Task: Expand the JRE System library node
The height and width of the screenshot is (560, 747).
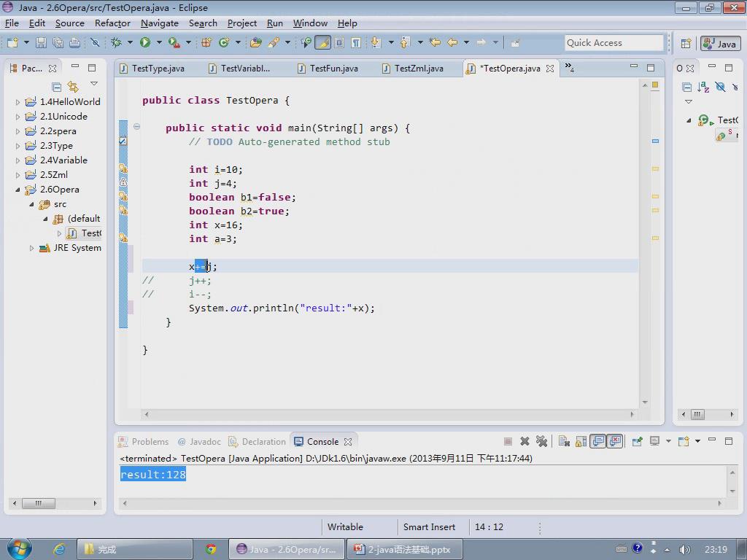Action: pos(31,248)
